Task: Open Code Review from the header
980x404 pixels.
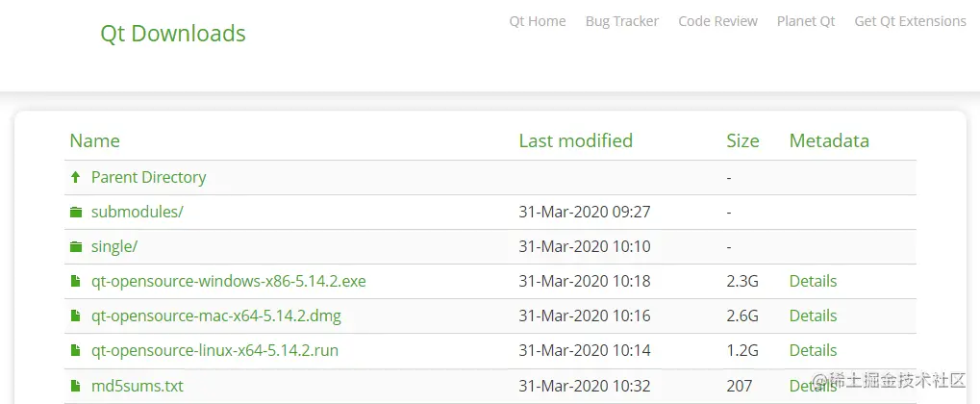Action: [x=717, y=21]
